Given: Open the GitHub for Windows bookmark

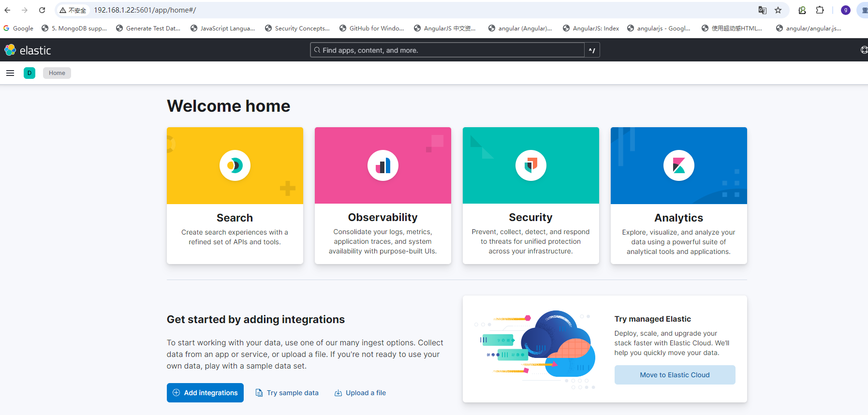Looking at the screenshot, I should pos(372,29).
